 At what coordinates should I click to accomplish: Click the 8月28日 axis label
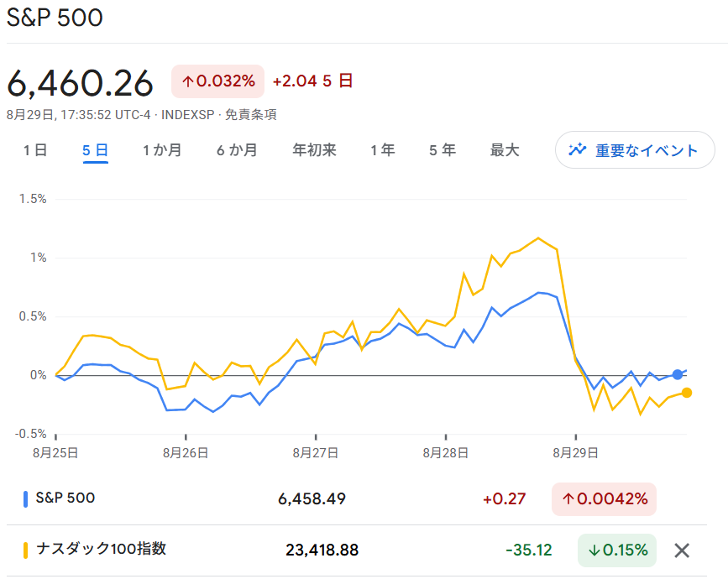pos(445,453)
